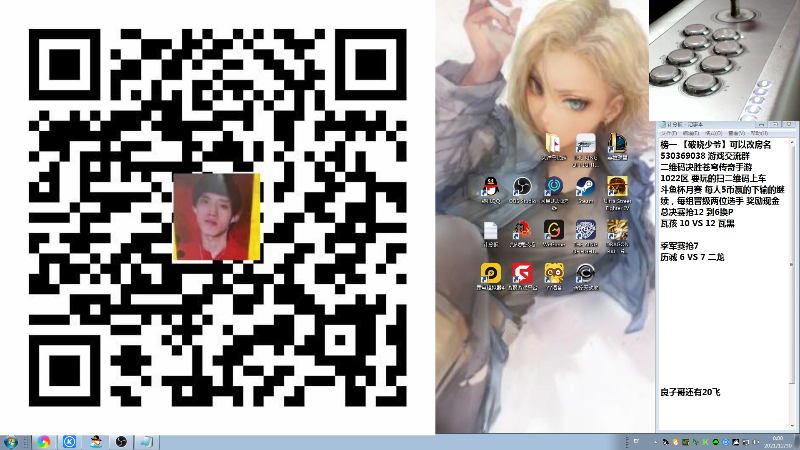This screenshot has height=450, width=800.
Task: Launch the red-black calligraphy game shortcut
Action: 522,234
